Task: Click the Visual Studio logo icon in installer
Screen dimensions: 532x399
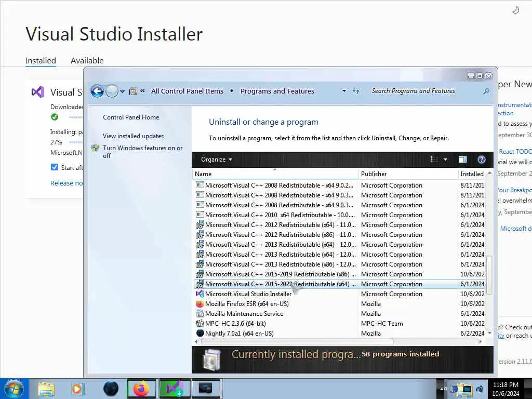Action: 38,92
